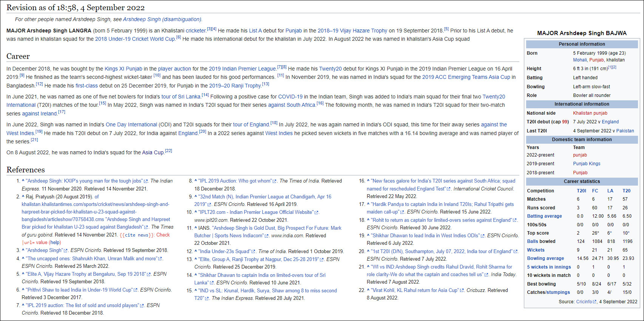
Task: Open the Pakistan link in Last T20I row
Action: (x=625, y=131)
